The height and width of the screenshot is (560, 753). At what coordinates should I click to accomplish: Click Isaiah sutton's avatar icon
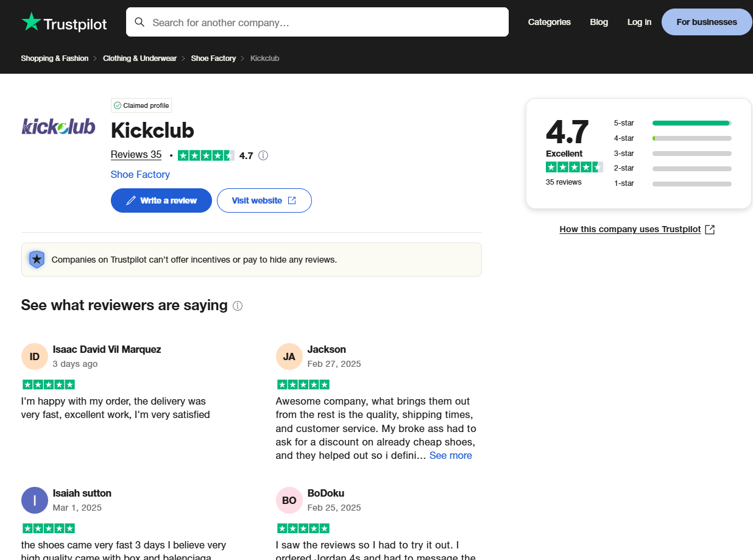35,500
